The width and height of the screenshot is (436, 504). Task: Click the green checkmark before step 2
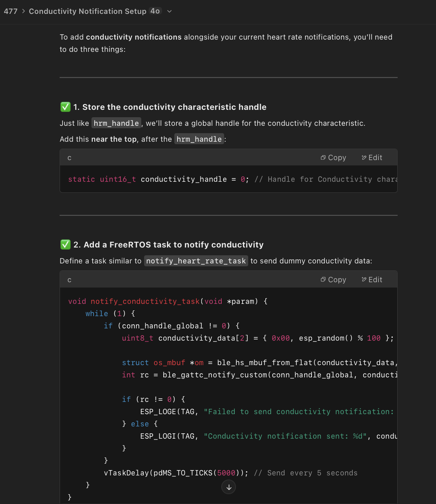coord(65,245)
